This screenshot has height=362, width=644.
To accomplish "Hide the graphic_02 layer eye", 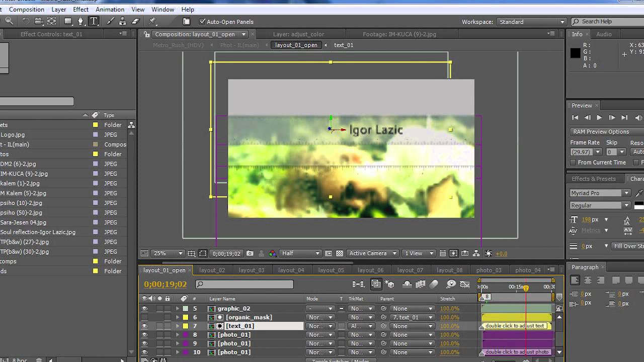I will coord(145,309).
